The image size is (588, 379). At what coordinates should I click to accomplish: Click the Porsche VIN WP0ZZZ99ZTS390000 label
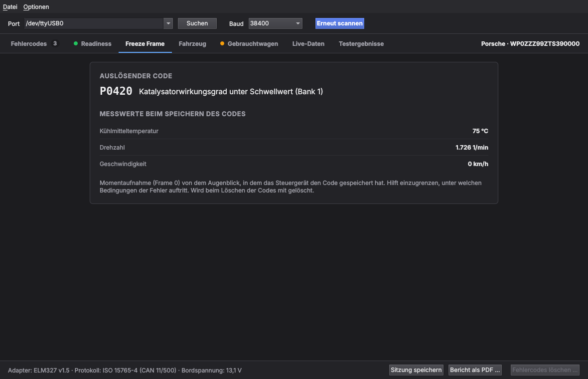click(x=530, y=43)
